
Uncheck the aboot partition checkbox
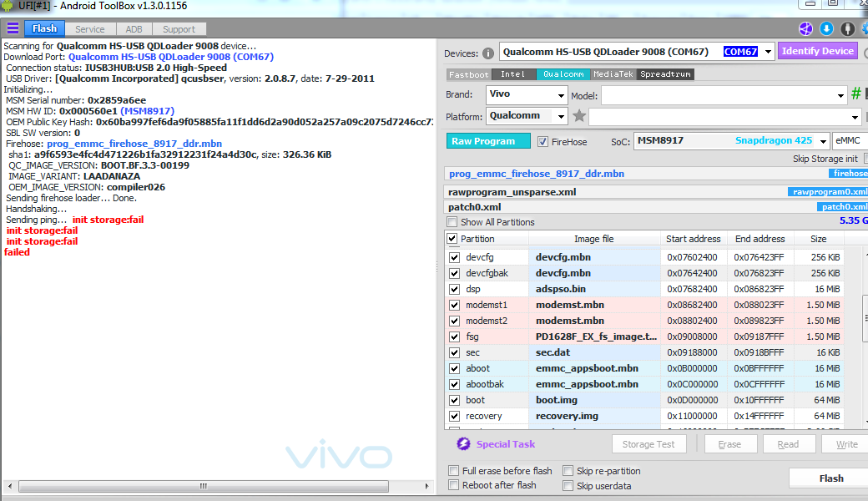tap(455, 369)
